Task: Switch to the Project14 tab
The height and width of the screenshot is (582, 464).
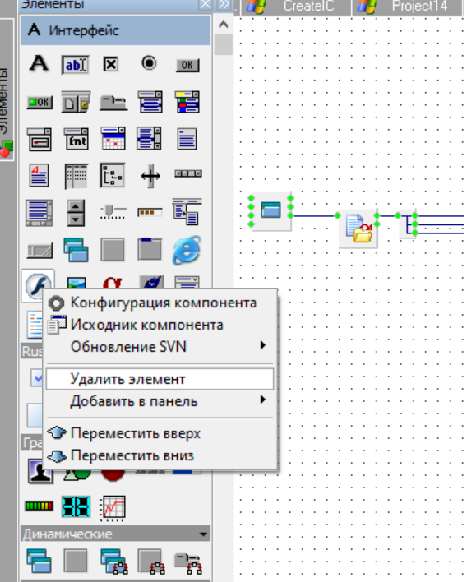Action: point(408,7)
